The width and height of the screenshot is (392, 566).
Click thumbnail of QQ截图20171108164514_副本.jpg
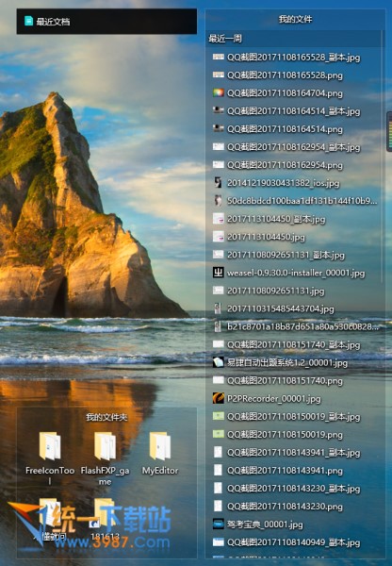click(219, 110)
